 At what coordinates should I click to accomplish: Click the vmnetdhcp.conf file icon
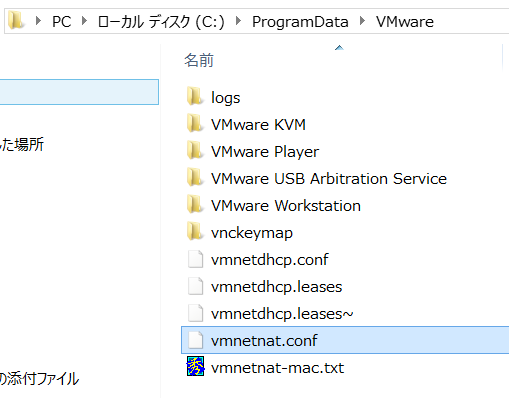pyautogui.click(x=195, y=259)
